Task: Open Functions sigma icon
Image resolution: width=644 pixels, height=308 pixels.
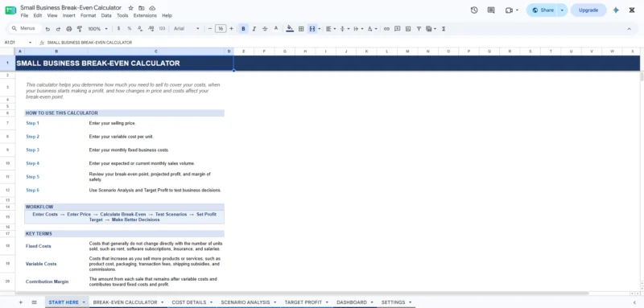Action: (444, 29)
